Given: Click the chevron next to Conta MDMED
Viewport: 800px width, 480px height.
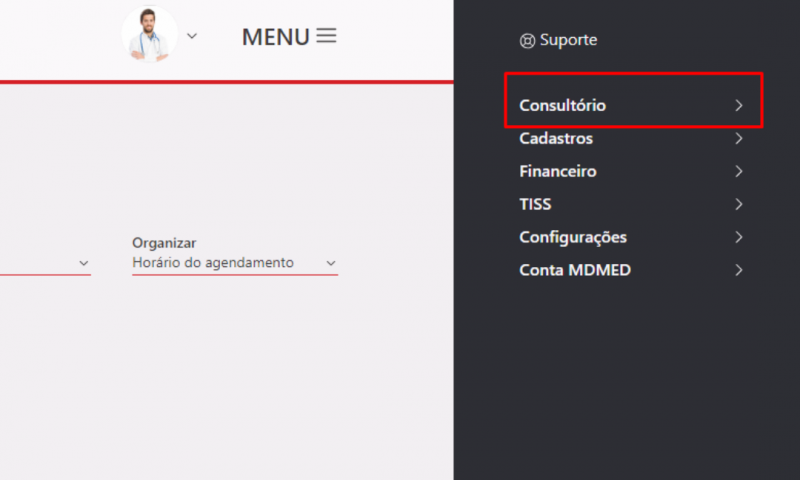Looking at the screenshot, I should 739,270.
